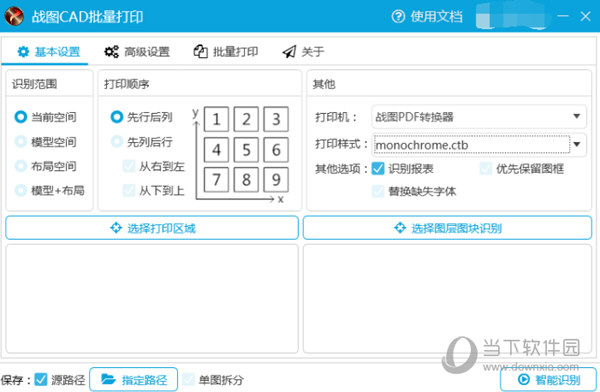This screenshot has width=600, height=392.
Task: Click the 选择打印区域 button
Action: (152, 228)
